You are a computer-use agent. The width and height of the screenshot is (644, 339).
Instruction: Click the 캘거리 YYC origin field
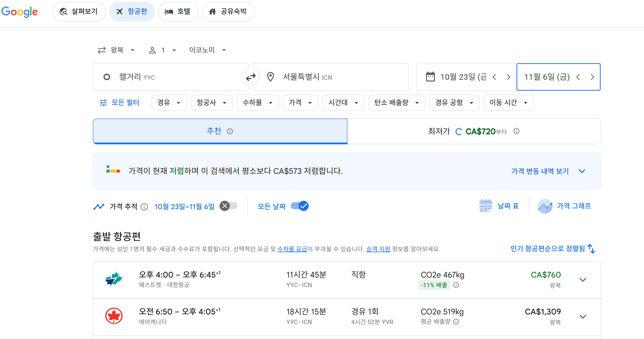click(x=170, y=77)
